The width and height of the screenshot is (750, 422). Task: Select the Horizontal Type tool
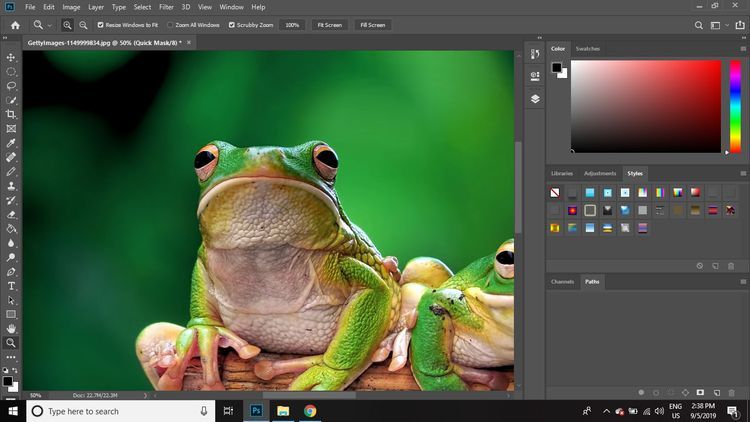pyautogui.click(x=11, y=286)
